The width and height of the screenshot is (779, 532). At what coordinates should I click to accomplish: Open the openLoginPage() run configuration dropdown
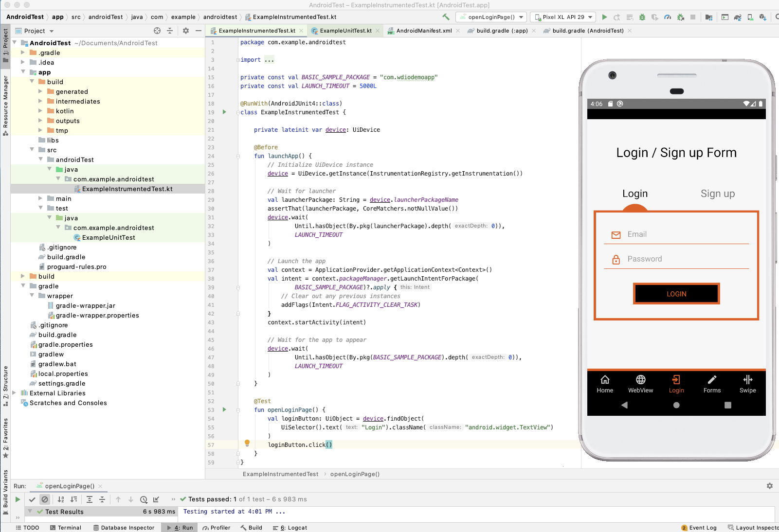[x=491, y=17]
